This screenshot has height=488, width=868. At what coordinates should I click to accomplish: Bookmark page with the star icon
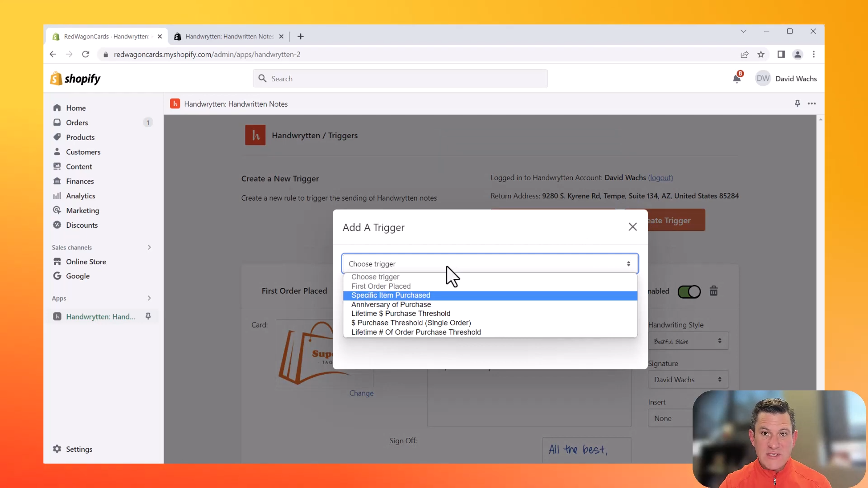tap(761, 54)
